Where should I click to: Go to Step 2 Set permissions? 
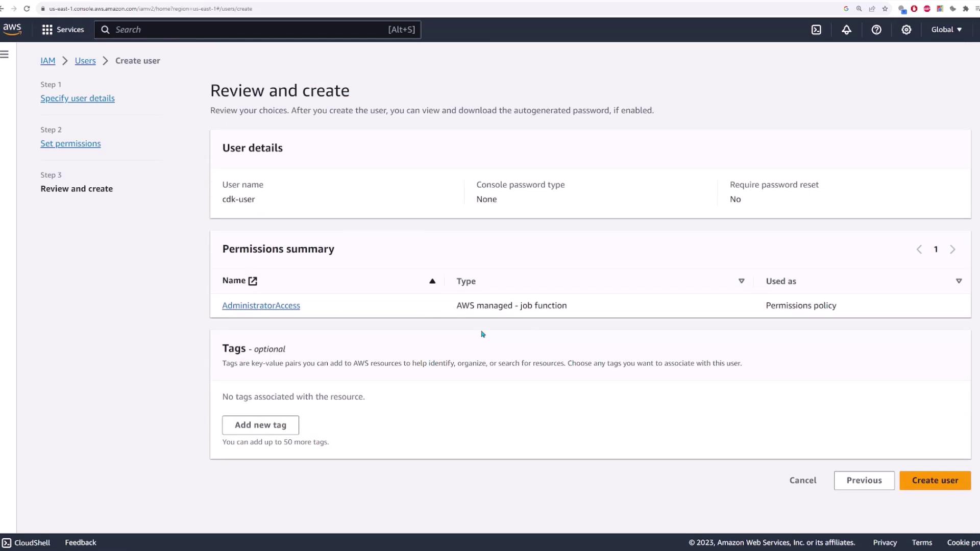[70, 144]
